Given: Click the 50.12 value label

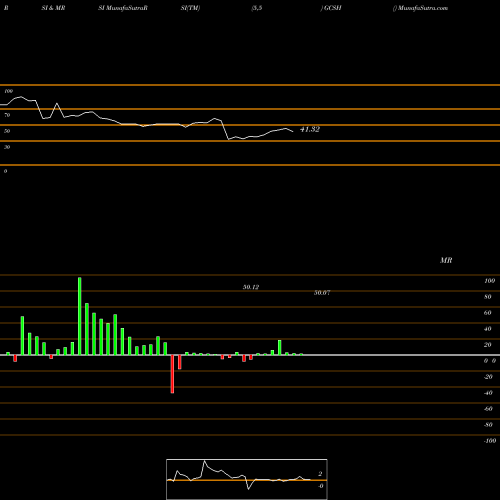Looking at the screenshot, I should (251, 287).
